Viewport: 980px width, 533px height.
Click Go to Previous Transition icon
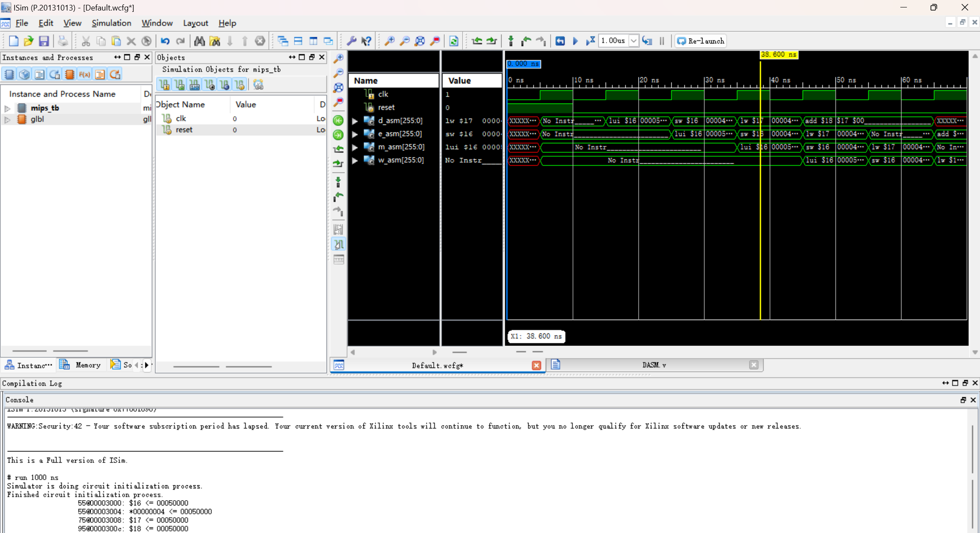tap(477, 41)
